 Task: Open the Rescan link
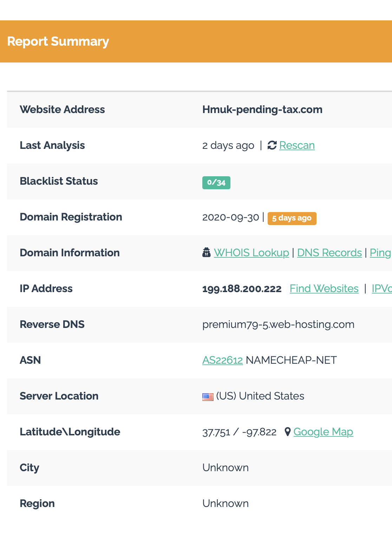[x=297, y=145]
